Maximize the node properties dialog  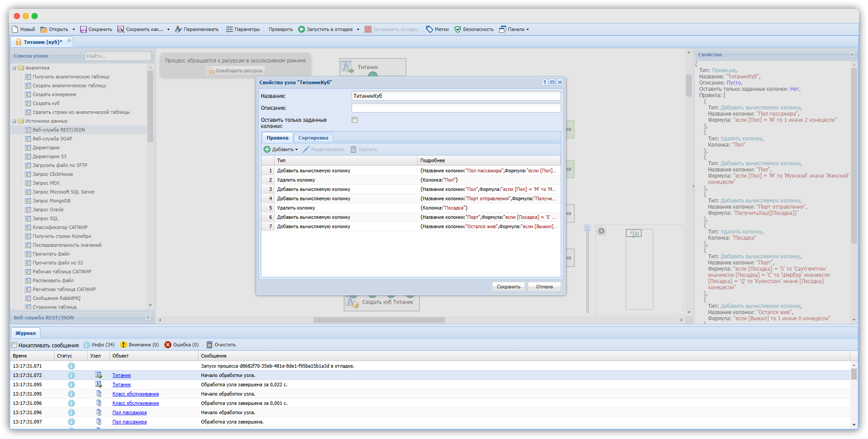[x=552, y=82]
